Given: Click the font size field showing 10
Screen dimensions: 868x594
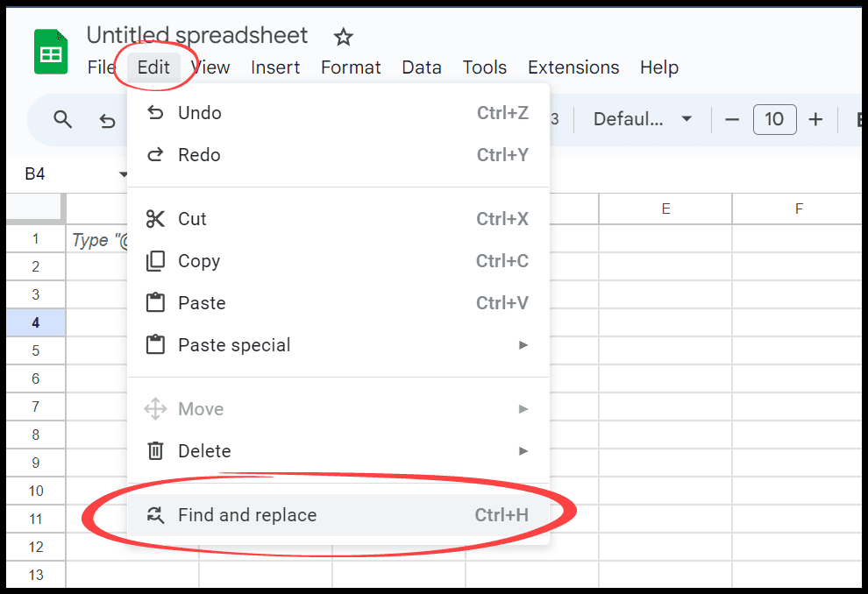Looking at the screenshot, I should (x=774, y=119).
